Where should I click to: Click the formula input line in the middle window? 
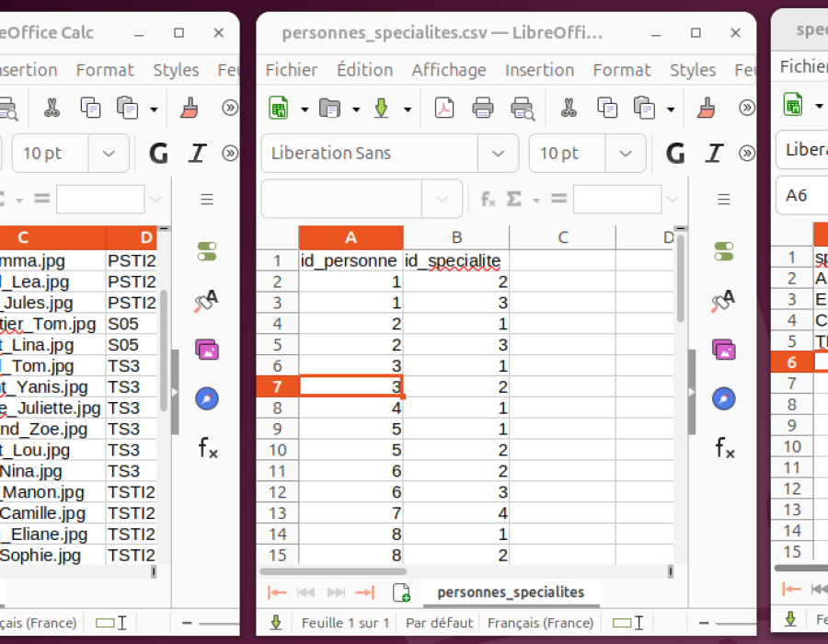(x=617, y=199)
